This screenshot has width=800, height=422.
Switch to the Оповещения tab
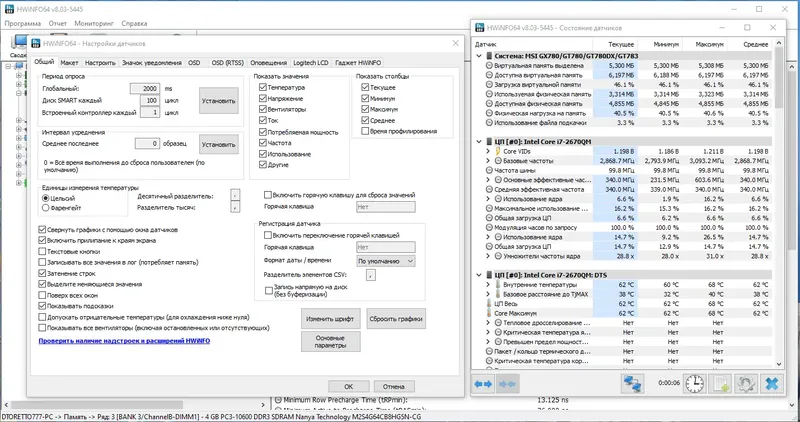click(x=268, y=63)
